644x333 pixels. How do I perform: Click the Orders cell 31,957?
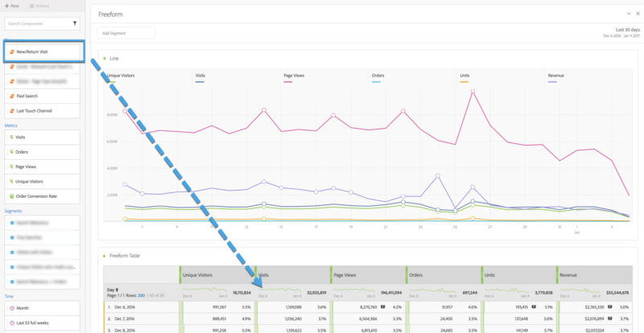(x=446, y=306)
